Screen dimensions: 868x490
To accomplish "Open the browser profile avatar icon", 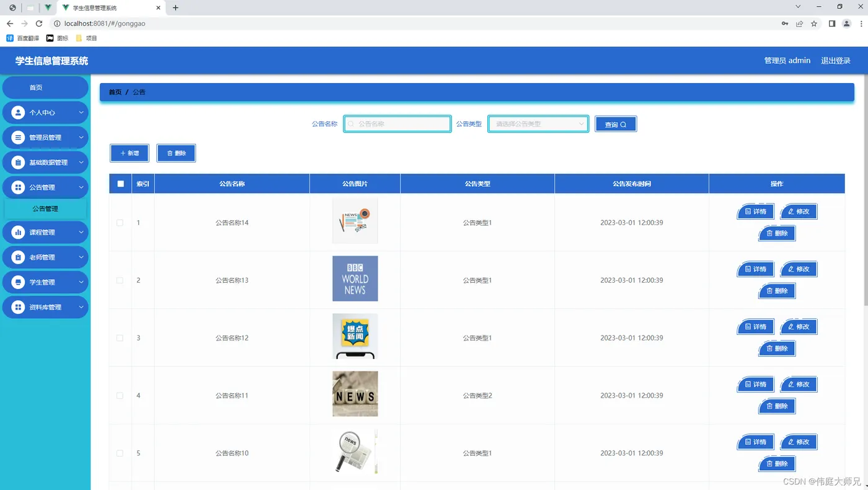I will coord(847,24).
